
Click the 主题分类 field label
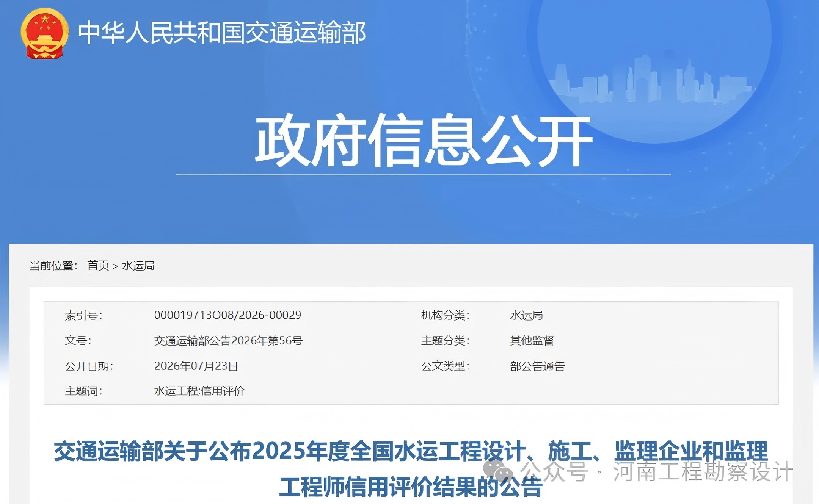coord(445,341)
